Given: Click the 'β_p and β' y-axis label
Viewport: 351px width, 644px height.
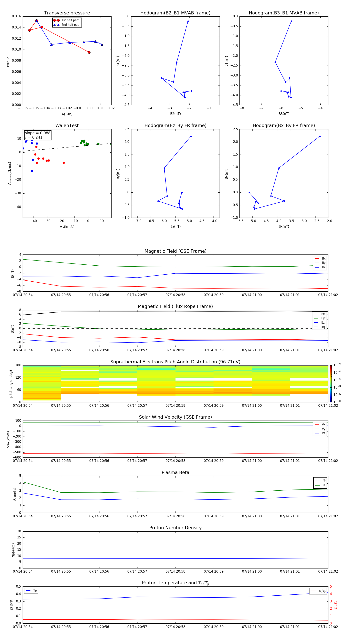Looking at the screenshot, I should (x=15, y=494).
